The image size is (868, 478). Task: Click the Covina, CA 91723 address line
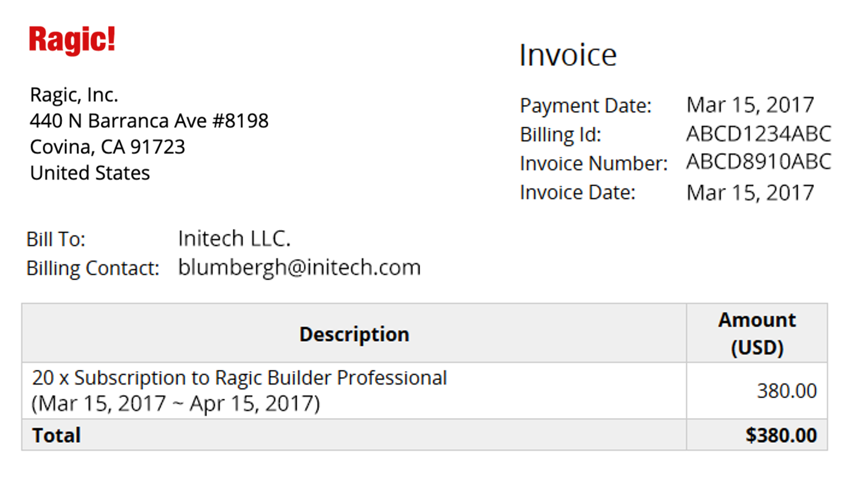click(x=108, y=147)
